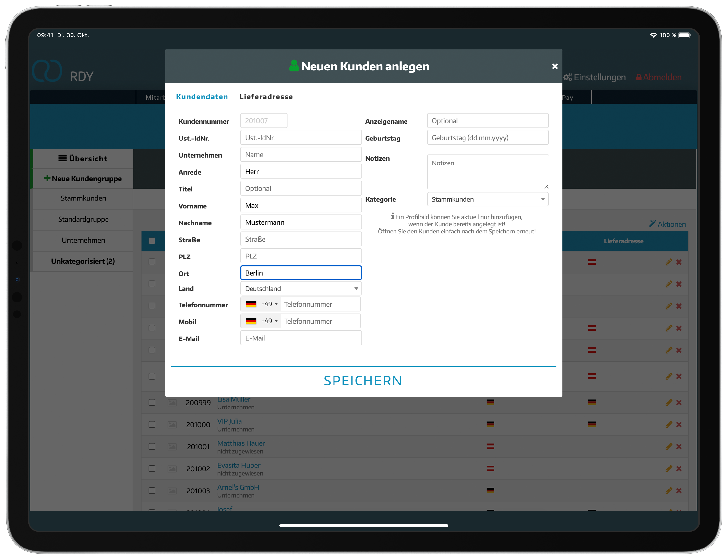Toggle the select-all checkbox in table header

pyautogui.click(x=152, y=241)
